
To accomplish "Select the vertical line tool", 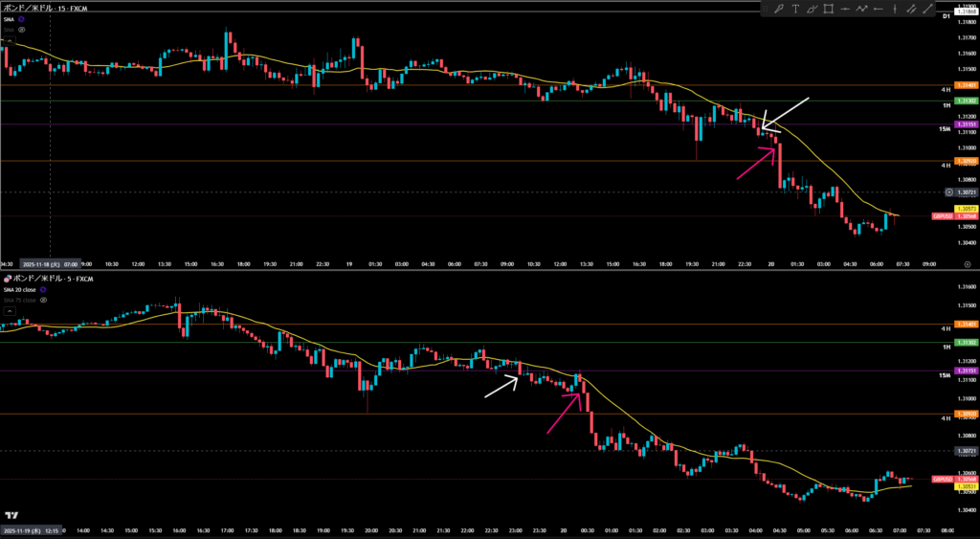I will click(895, 9).
